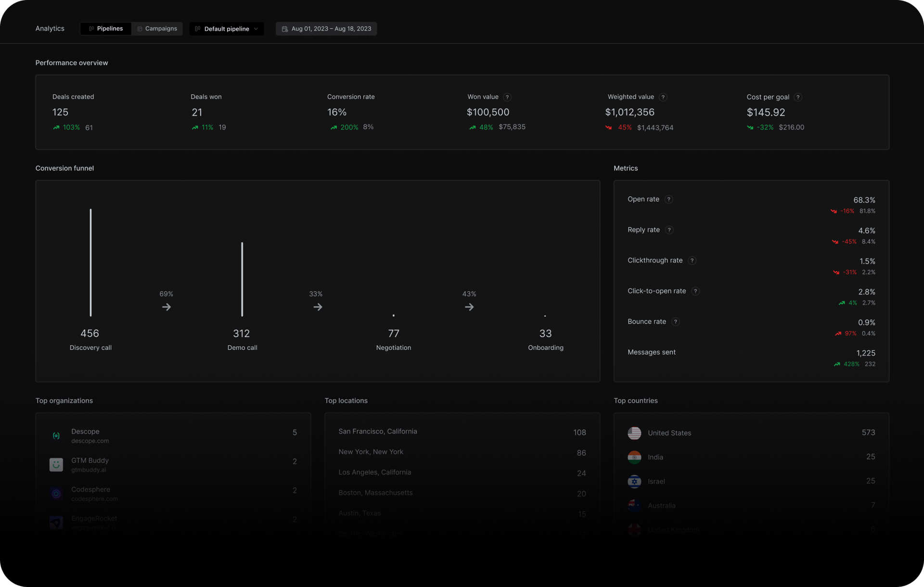Select Boston, Massachusetts location row
Viewport: 924px width, 587px height.
pyautogui.click(x=462, y=493)
